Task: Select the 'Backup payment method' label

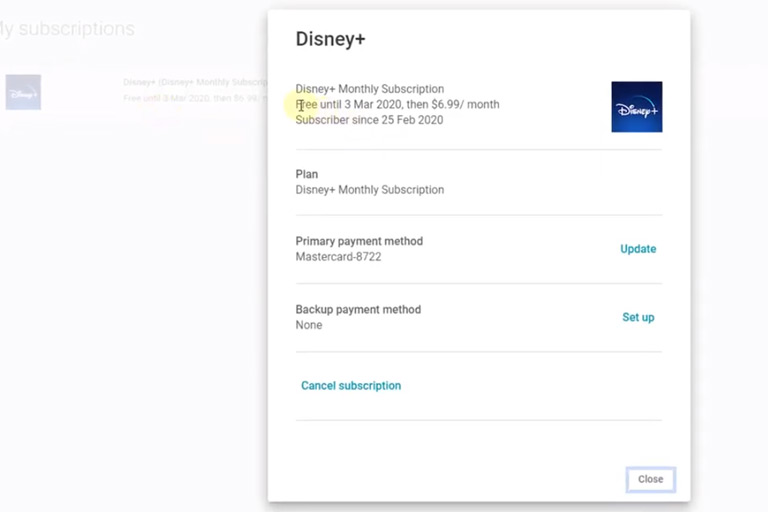Action: click(x=358, y=310)
